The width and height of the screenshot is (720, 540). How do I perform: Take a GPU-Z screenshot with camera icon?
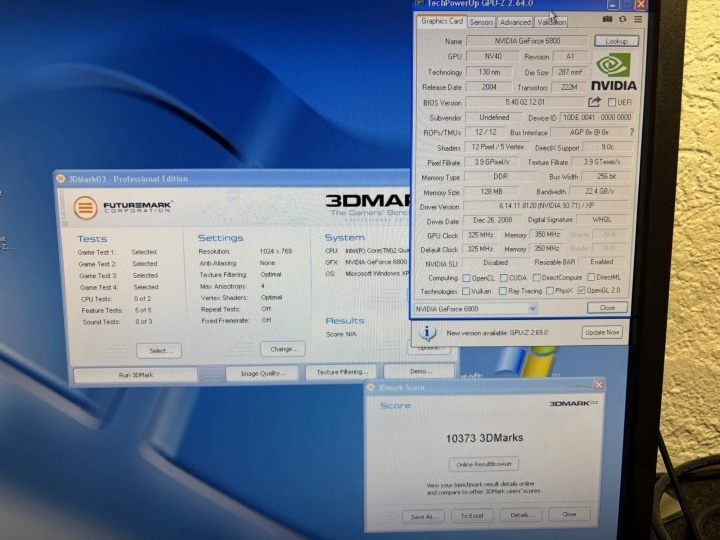607,19
